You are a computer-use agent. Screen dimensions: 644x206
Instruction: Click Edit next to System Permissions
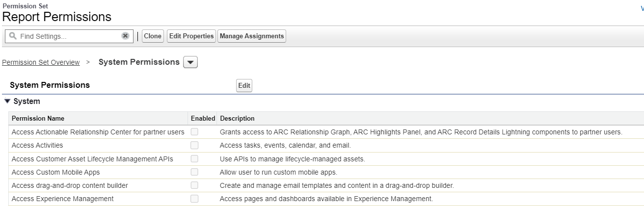pos(244,85)
